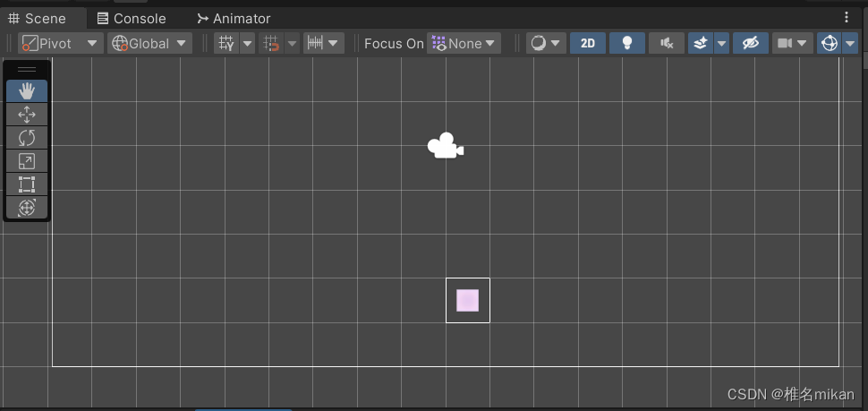Expand the Gizmos dropdown arrow

point(850,43)
